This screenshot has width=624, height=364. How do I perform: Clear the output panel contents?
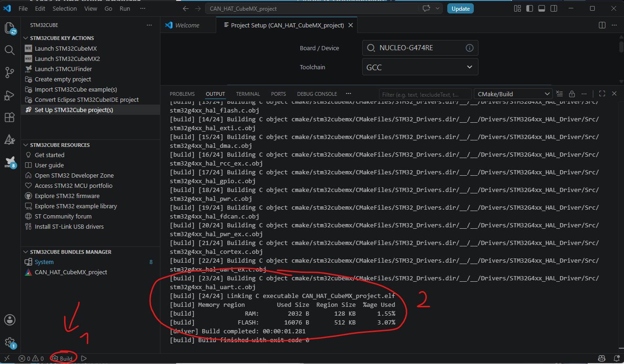coord(560,93)
